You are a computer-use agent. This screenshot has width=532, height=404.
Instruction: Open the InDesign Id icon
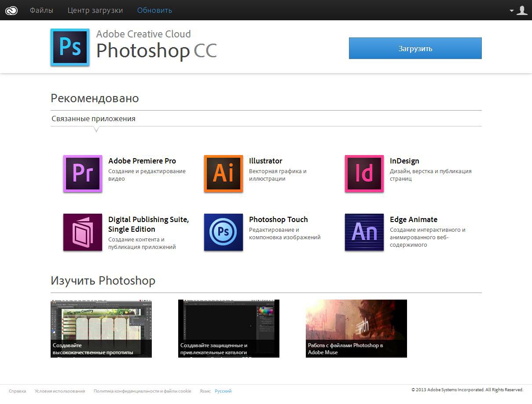click(364, 174)
